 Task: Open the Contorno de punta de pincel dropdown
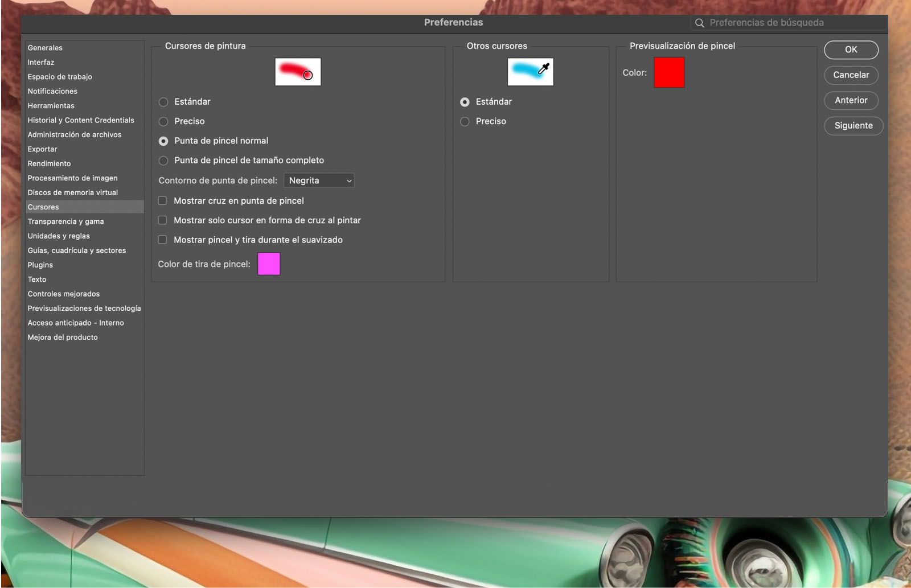click(x=319, y=180)
